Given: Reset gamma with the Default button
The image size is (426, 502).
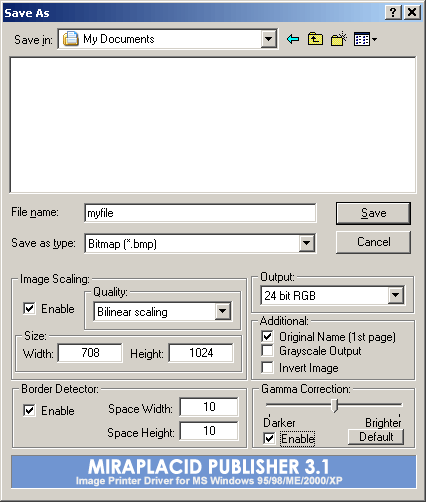Looking at the screenshot, I should click(x=376, y=437).
